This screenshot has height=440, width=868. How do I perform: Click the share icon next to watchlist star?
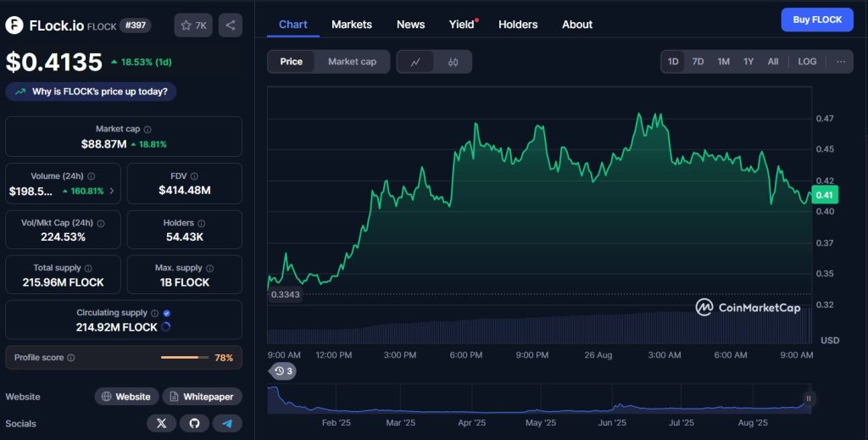click(x=230, y=25)
